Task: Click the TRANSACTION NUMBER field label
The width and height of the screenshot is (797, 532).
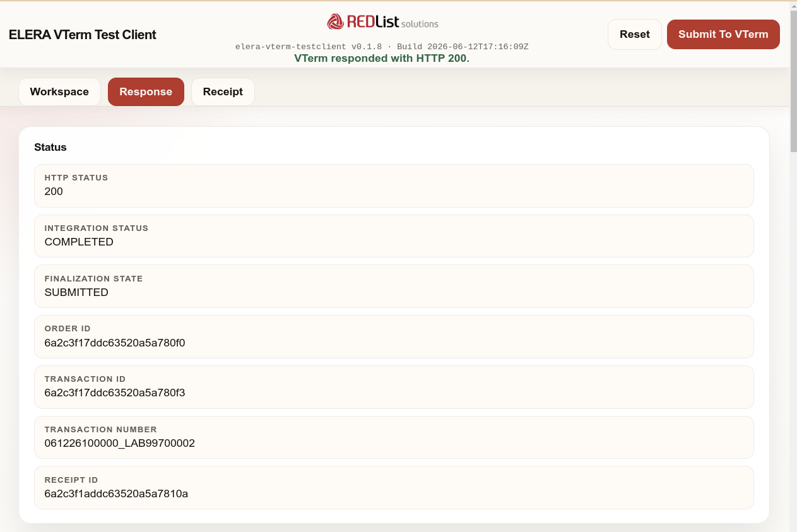Action: point(101,429)
